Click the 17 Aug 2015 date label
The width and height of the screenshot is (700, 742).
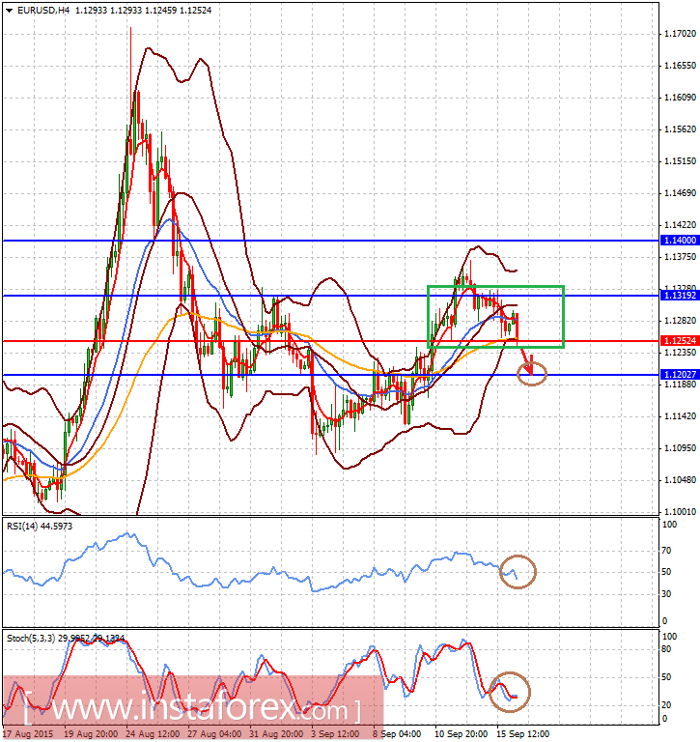click(x=27, y=733)
